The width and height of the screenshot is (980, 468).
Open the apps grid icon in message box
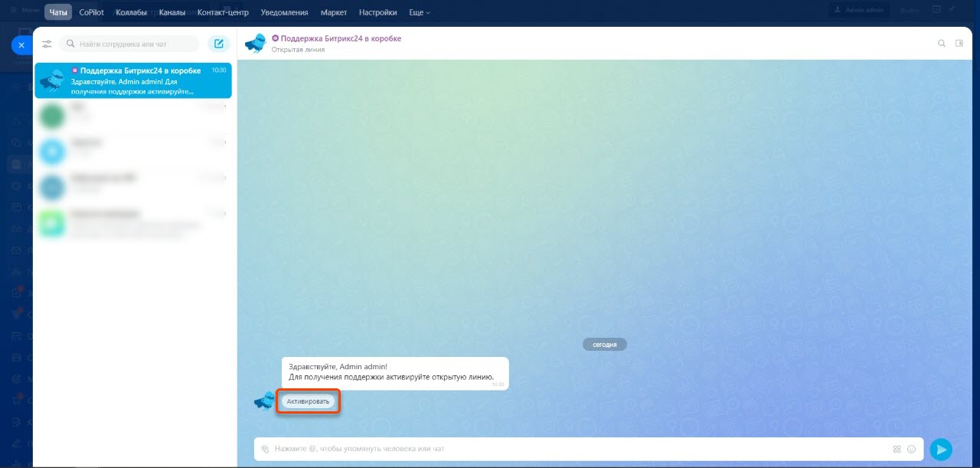[x=897, y=449]
